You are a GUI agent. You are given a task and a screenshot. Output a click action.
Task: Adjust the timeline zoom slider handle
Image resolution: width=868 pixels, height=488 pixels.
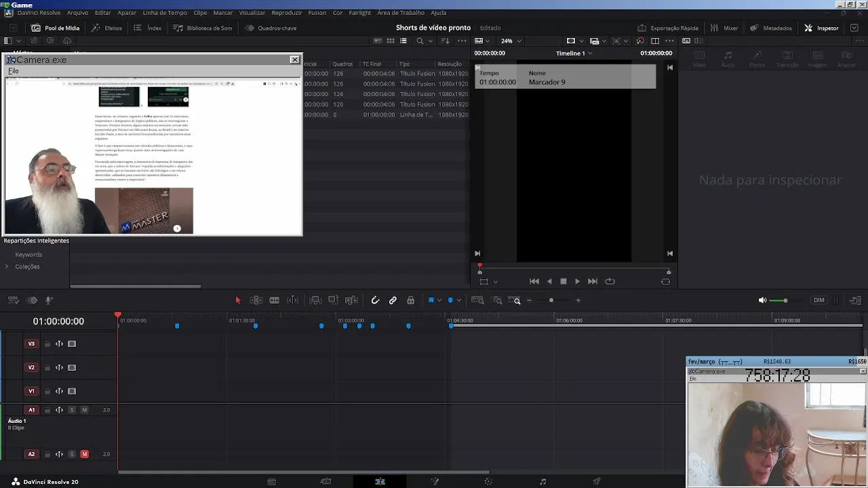coord(551,300)
